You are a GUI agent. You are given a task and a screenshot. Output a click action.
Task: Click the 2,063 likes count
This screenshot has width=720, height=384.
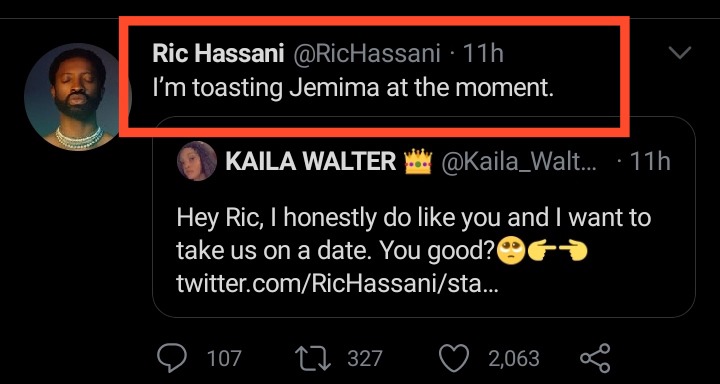[x=513, y=358]
